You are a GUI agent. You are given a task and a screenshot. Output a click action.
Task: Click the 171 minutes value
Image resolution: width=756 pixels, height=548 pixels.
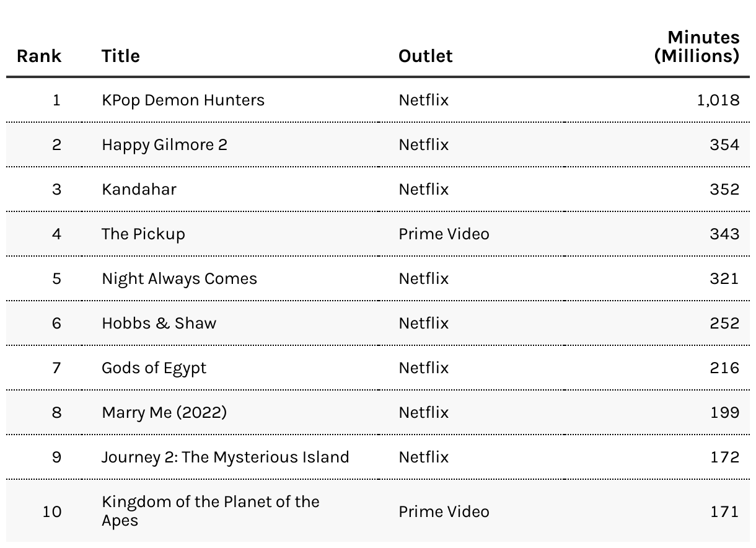[x=724, y=511]
